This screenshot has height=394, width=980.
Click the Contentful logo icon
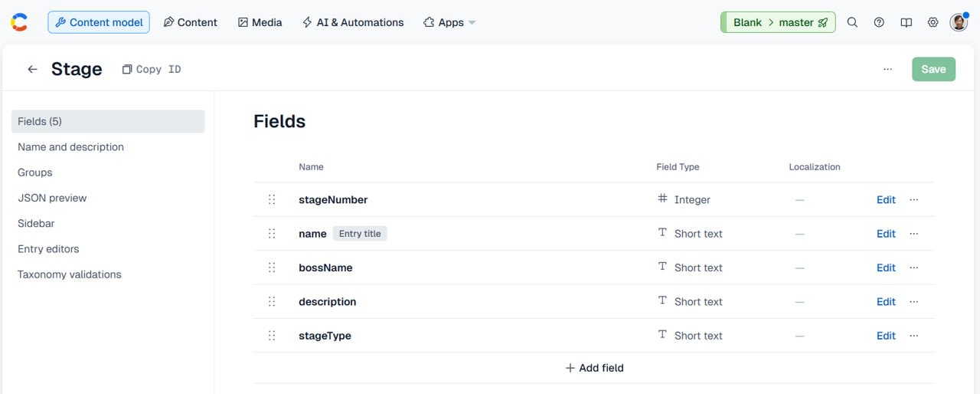pyautogui.click(x=20, y=22)
